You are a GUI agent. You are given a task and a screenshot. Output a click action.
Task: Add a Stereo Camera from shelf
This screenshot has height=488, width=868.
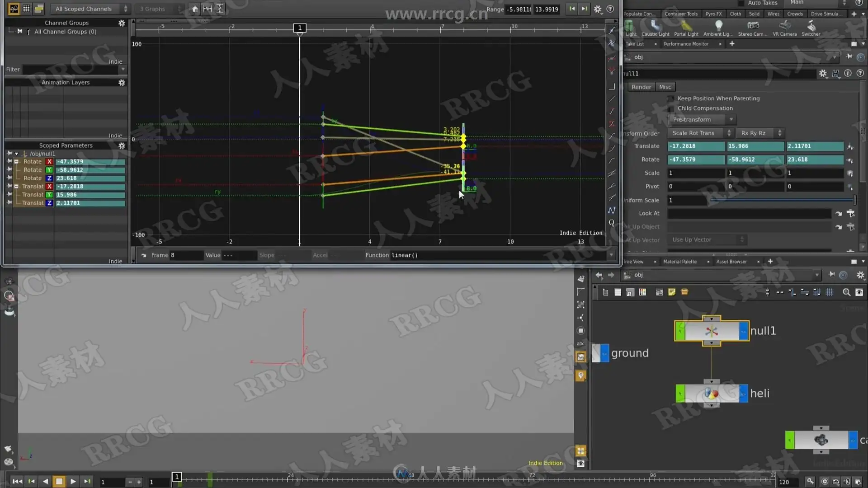coord(752,28)
